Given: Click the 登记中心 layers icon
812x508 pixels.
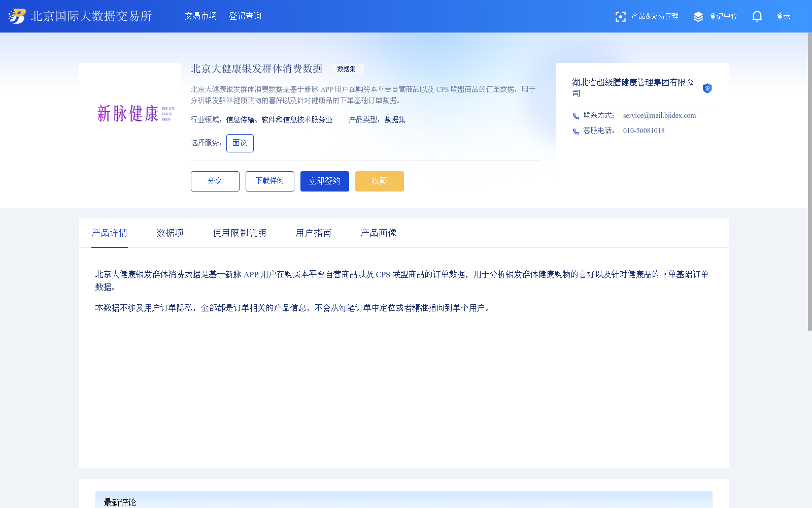Looking at the screenshot, I should click(698, 17).
